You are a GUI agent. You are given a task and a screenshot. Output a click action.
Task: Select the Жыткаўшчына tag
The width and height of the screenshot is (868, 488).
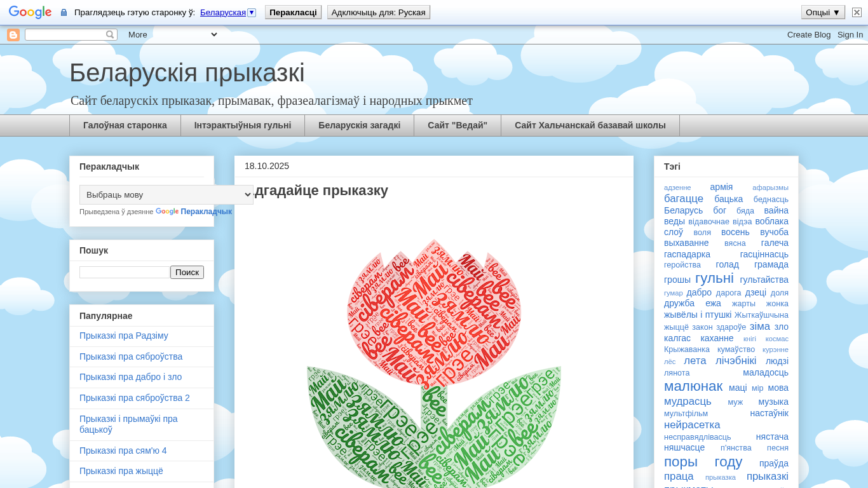click(x=761, y=315)
